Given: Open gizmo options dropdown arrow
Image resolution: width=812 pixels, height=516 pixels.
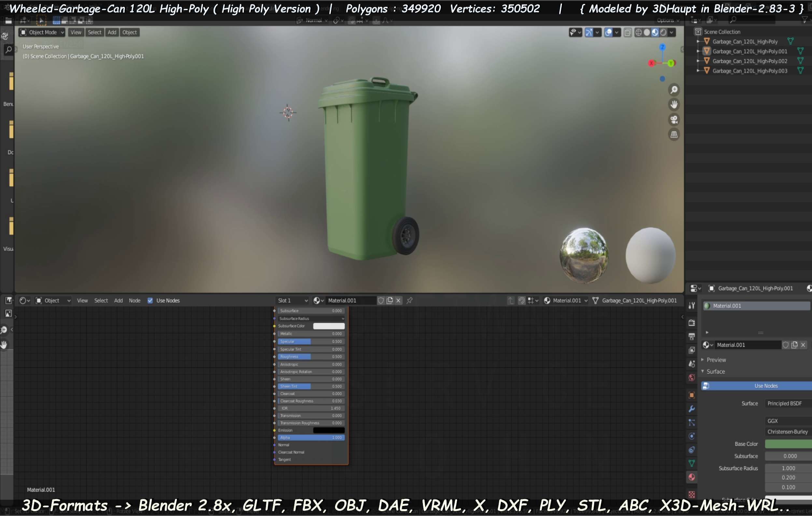Looking at the screenshot, I should point(597,32).
